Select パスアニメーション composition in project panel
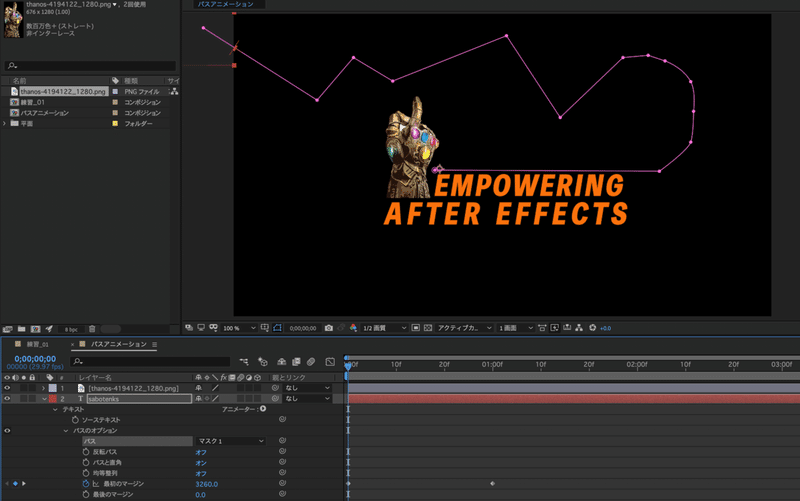 (44, 113)
